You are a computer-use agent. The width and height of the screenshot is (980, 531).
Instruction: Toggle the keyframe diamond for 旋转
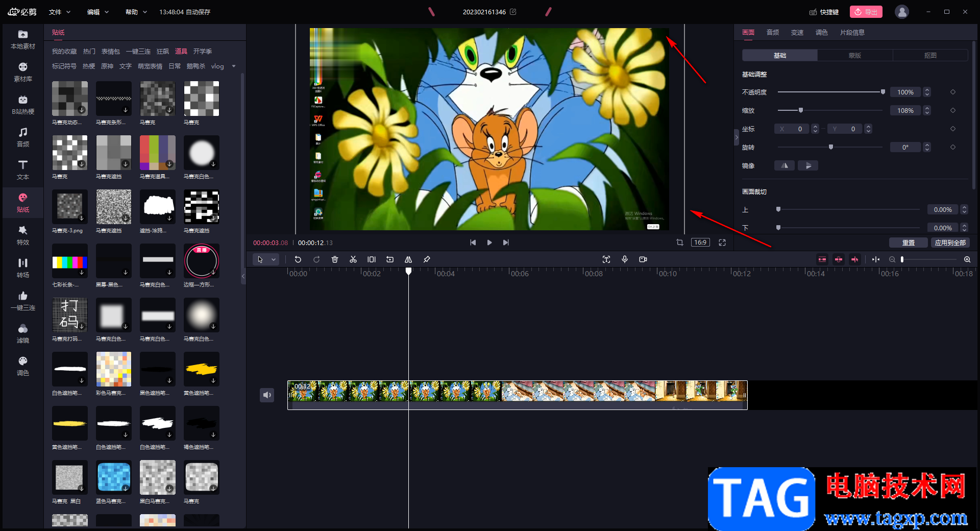click(953, 147)
